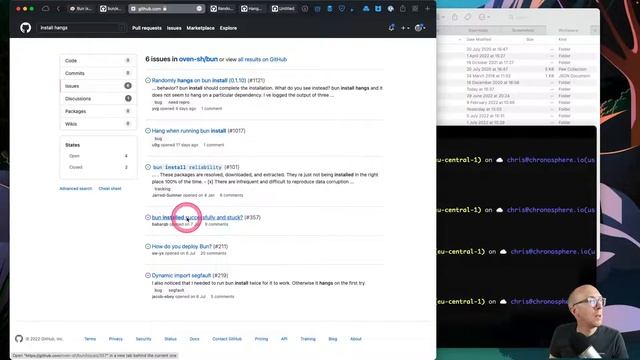Show Safari tab overview
640x360 pixels.
(x=415, y=9)
